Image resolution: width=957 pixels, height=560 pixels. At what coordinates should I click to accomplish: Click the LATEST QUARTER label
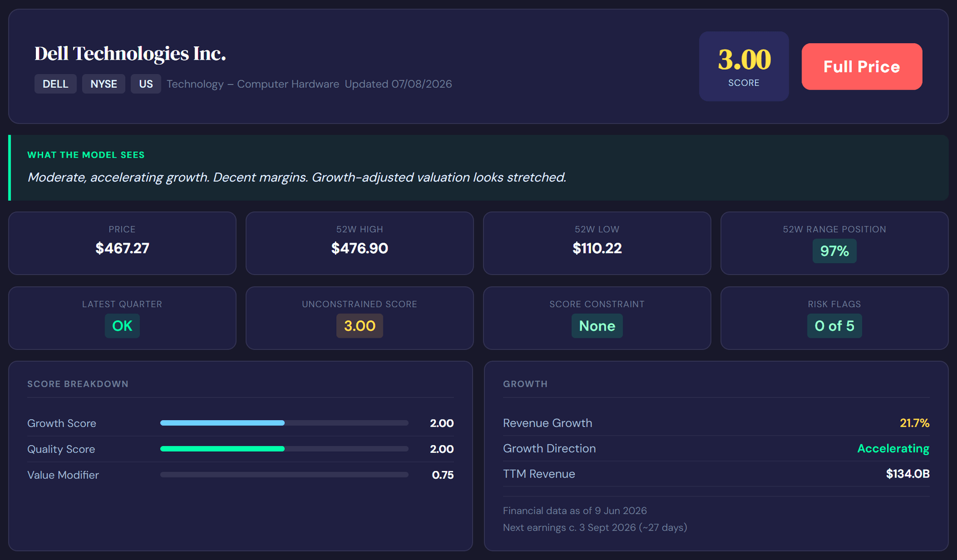[x=122, y=304]
